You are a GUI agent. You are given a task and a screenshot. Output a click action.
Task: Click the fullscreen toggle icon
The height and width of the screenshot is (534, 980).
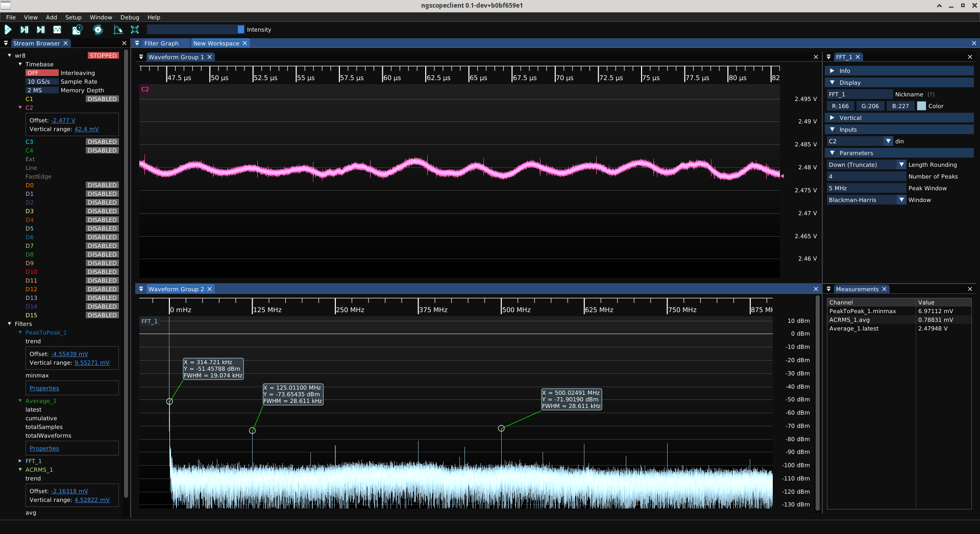(135, 30)
